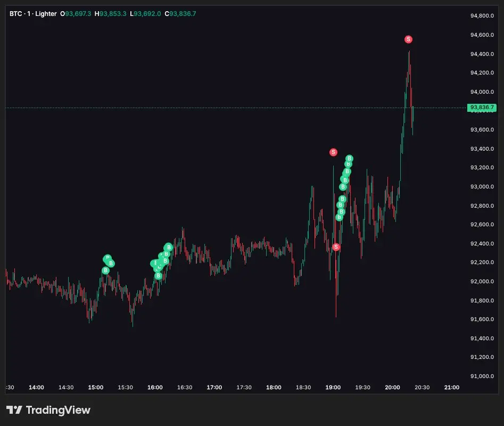Click the current price label 93,836.7
The width and height of the screenshot is (504, 426).
[x=482, y=108]
